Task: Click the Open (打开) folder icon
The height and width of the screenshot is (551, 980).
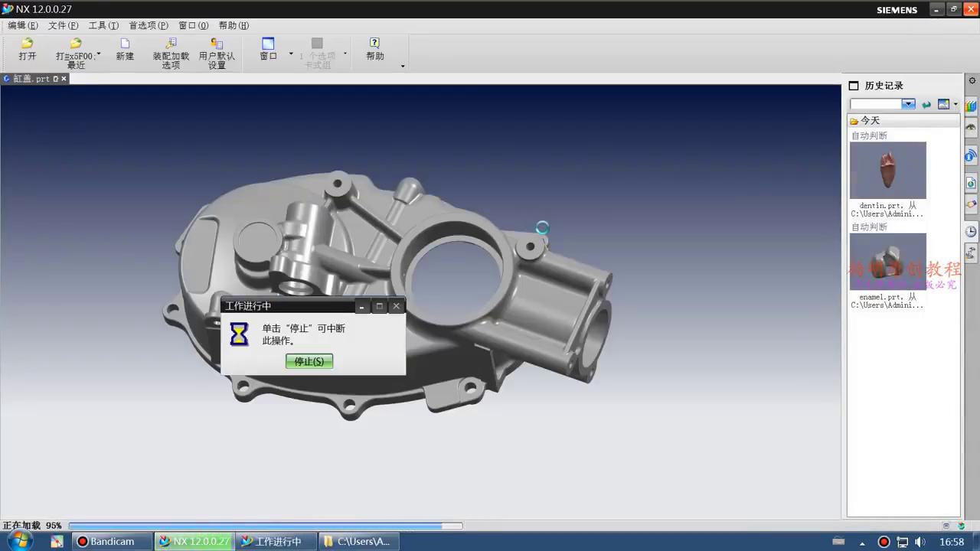Action: [27, 44]
